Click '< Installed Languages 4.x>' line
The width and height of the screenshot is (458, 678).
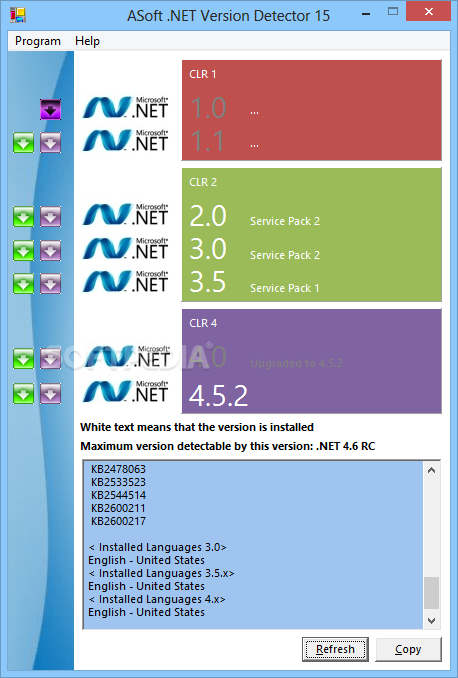pos(157,599)
